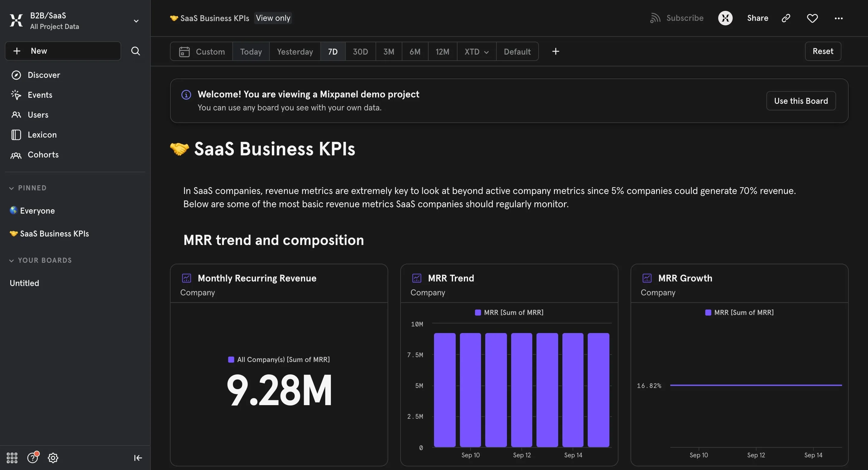Click MRR Trend legend color swatch
Image resolution: width=868 pixels, height=470 pixels.
coord(478,313)
